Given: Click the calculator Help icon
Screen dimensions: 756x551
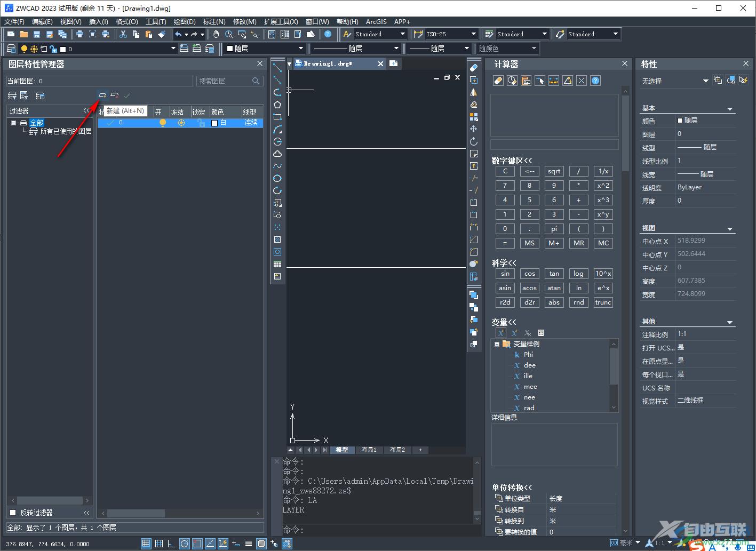Looking at the screenshot, I should coord(595,81).
